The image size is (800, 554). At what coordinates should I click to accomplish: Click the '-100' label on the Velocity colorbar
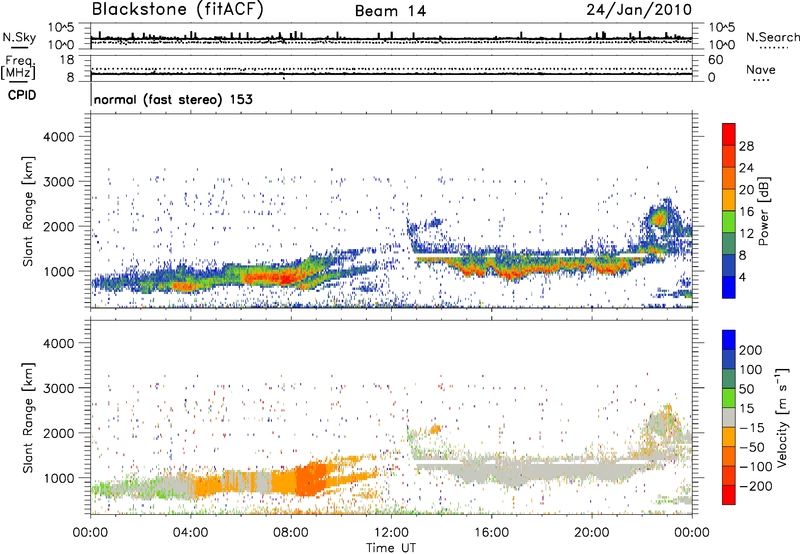[756, 467]
